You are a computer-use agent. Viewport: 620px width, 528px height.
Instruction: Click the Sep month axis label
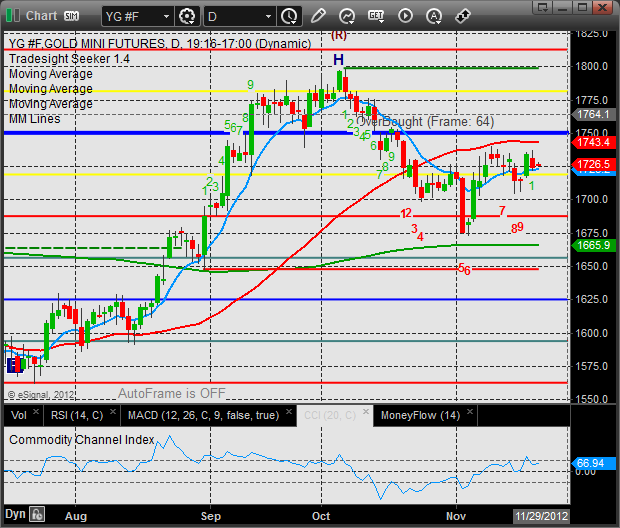pos(210,516)
